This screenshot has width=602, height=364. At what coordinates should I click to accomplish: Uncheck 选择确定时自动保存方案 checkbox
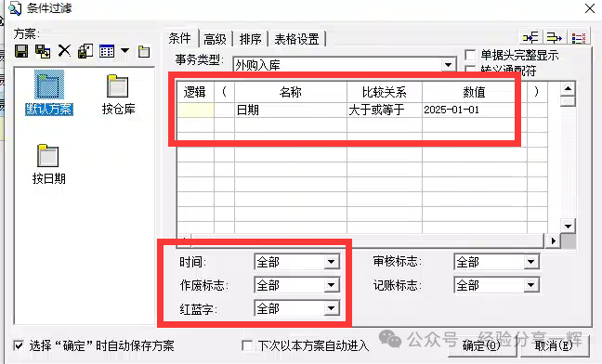[19, 345]
